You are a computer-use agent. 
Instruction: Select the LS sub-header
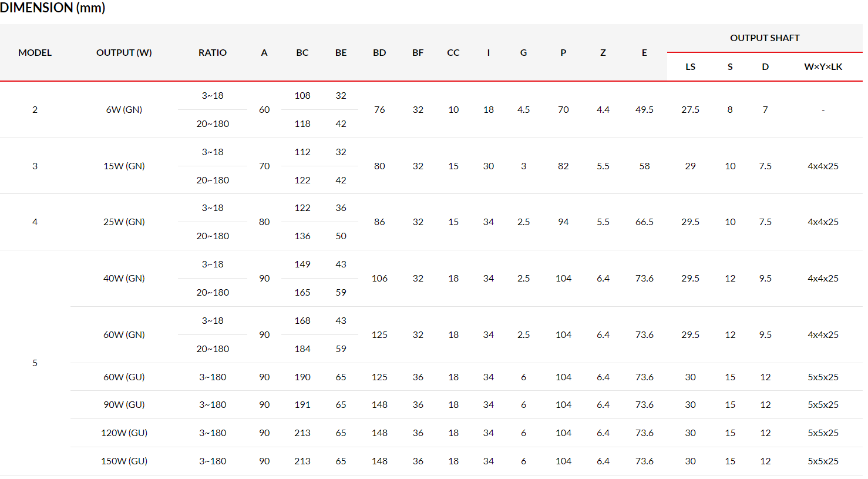(x=690, y=66)
